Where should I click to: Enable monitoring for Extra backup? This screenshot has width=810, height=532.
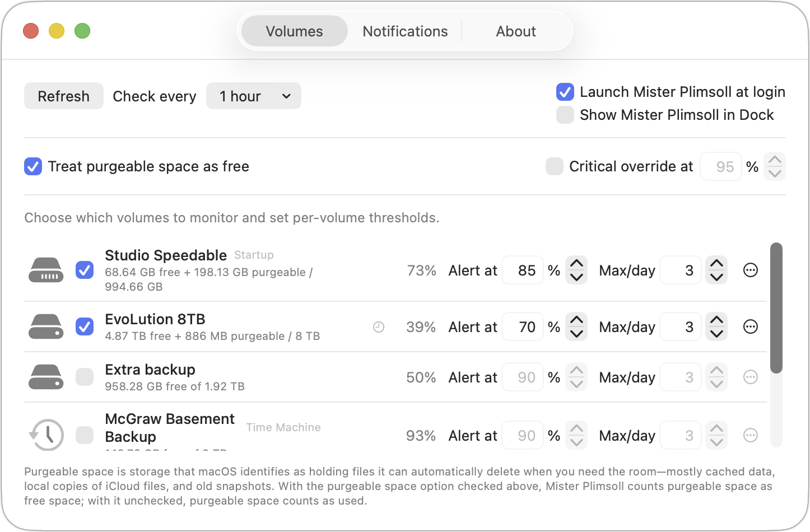[85, 377]
